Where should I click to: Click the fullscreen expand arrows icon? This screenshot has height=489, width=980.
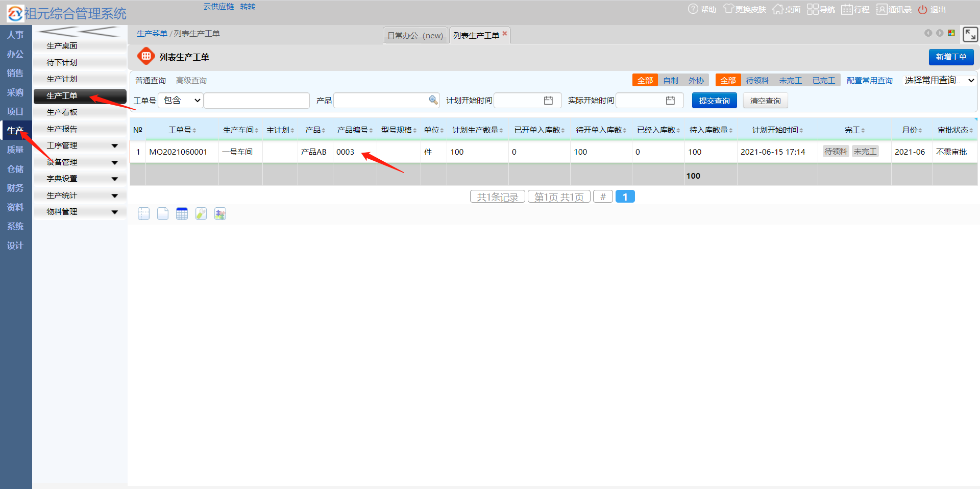click(970, 34)
